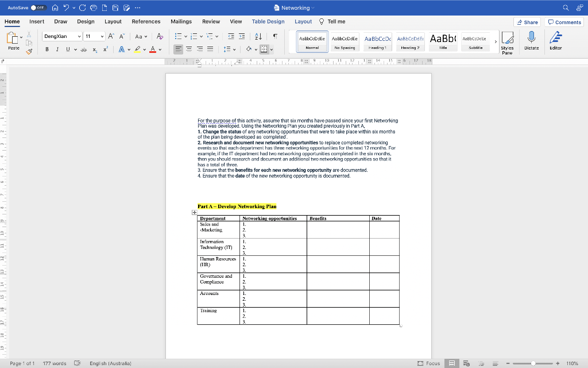Click the Tell me search box
The width and height of the screenshot is (588, 368).
(x=332, y=21)
